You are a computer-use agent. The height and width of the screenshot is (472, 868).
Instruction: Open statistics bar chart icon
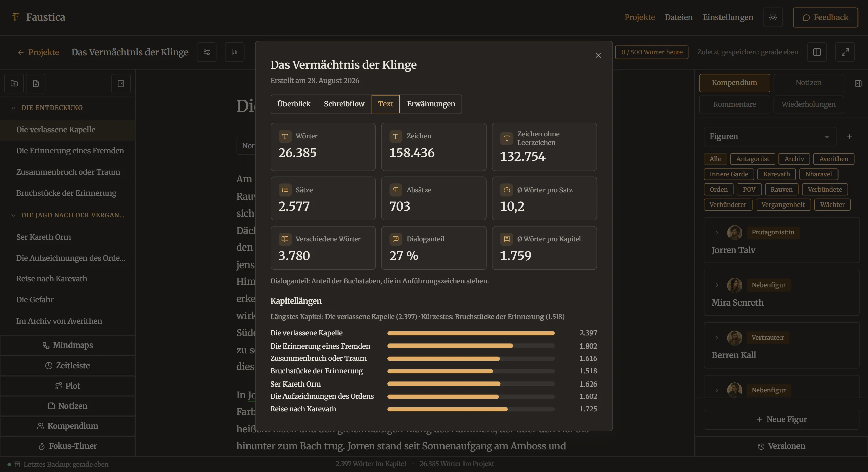point(235,52)
